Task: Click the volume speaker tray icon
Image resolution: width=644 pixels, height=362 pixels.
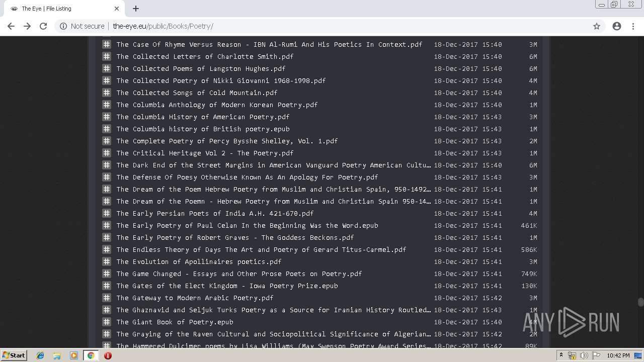Action: (584, 355)
